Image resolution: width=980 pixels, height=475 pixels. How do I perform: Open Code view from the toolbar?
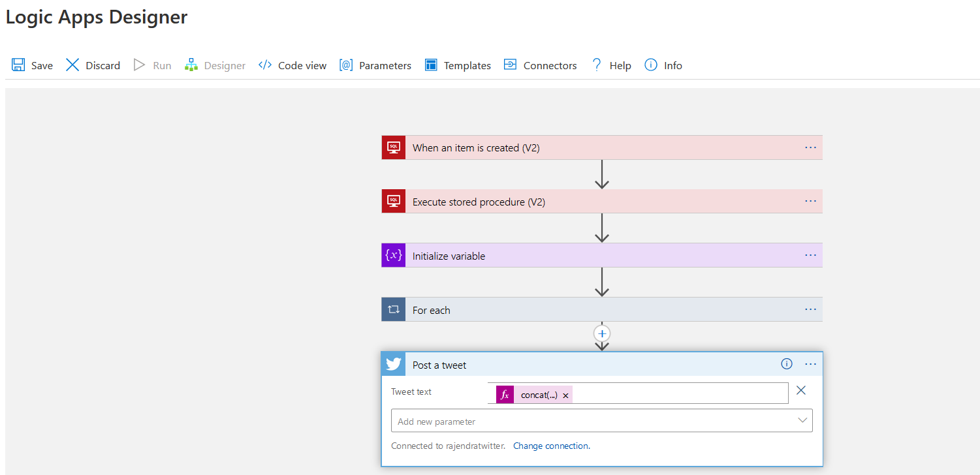(292, 65)
